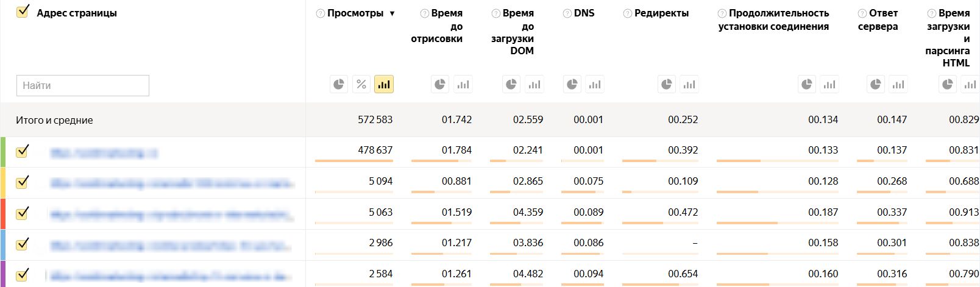Click pie chart under Время до загрузки DOM
Image resolution: width=980 pixels, height=287 pixels.
pos(511,84)
